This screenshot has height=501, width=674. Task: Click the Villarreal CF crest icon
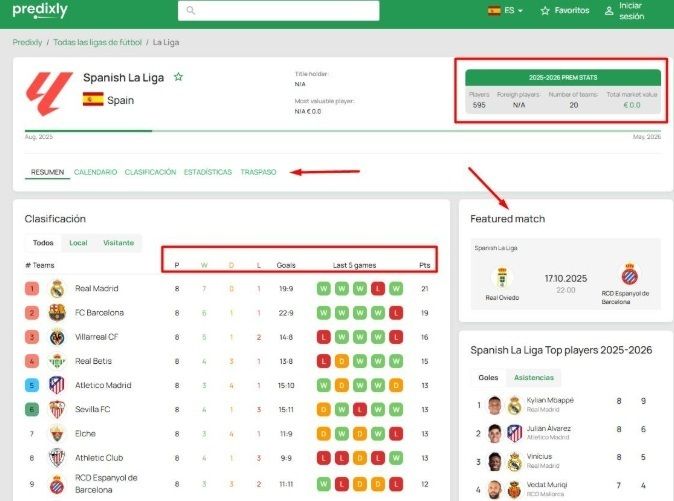[x=57, y=337]
